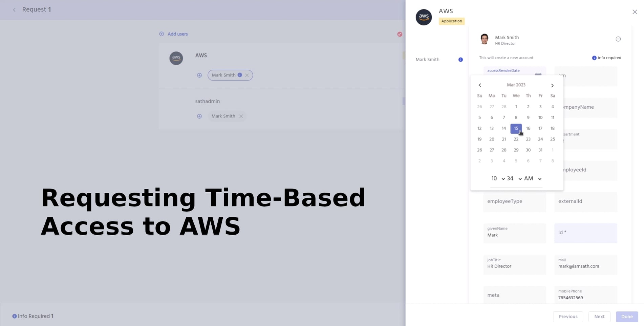Open the AM/PM dropdown
The image size is (644, 326).
coord(533,178)
